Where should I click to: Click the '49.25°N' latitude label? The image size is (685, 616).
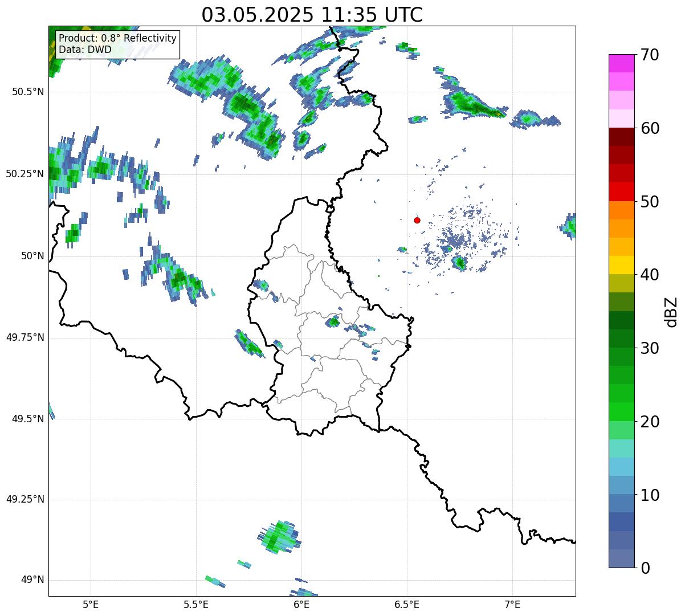(25, 499)
